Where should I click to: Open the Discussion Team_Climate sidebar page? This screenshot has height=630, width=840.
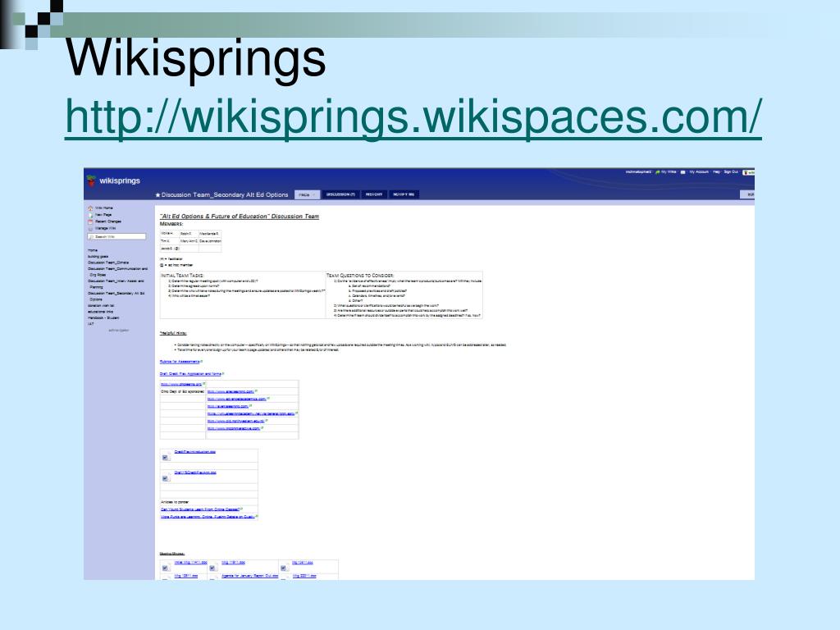108,262
